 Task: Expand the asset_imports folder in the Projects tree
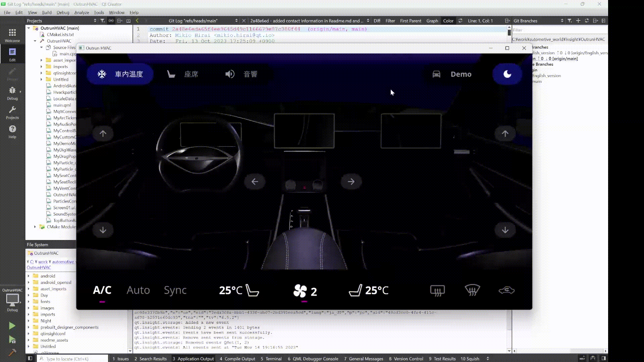[x=42, y=60]
